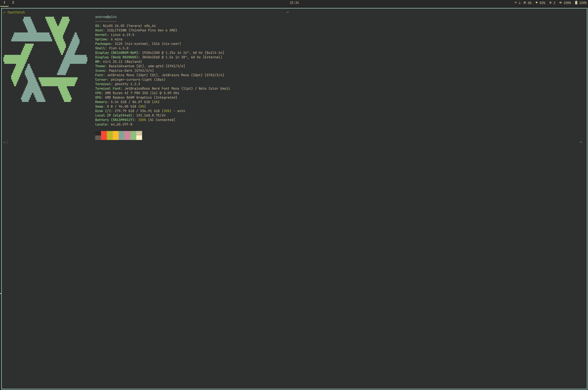
Task: Click the fastfetch command text in the terminal
Action: click(16, 12)
